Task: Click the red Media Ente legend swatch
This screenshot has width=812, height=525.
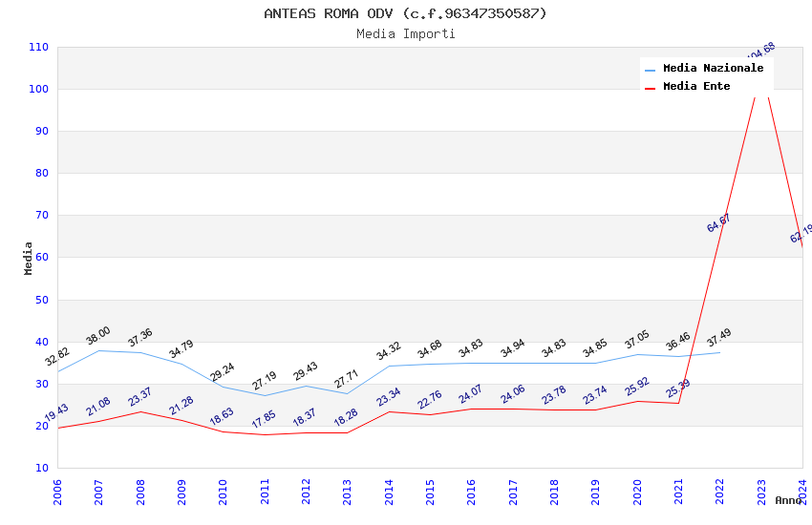Action: click(x=650, y=89)
